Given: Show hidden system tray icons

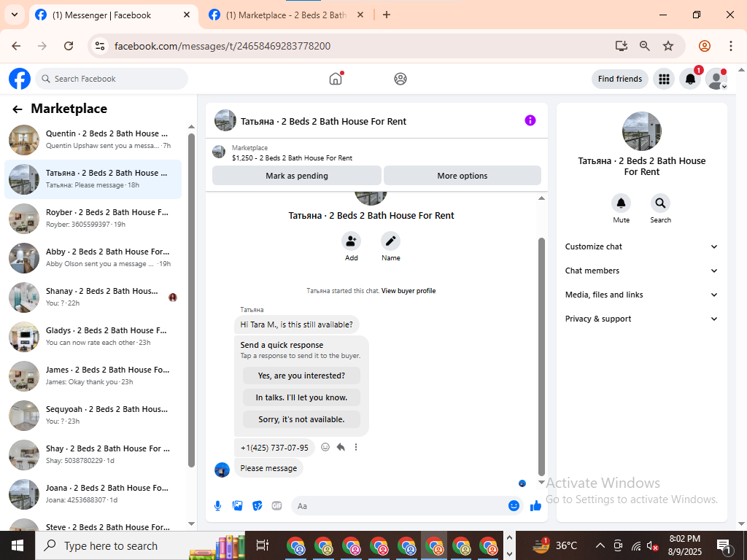Looking at the screenshot, I should coord(600,545).
